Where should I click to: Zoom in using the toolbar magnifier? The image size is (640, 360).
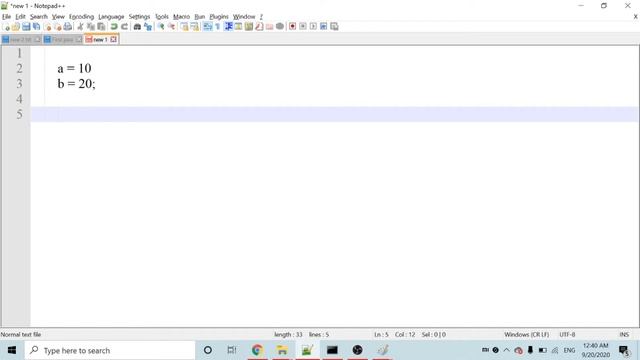tap(161, 27)
